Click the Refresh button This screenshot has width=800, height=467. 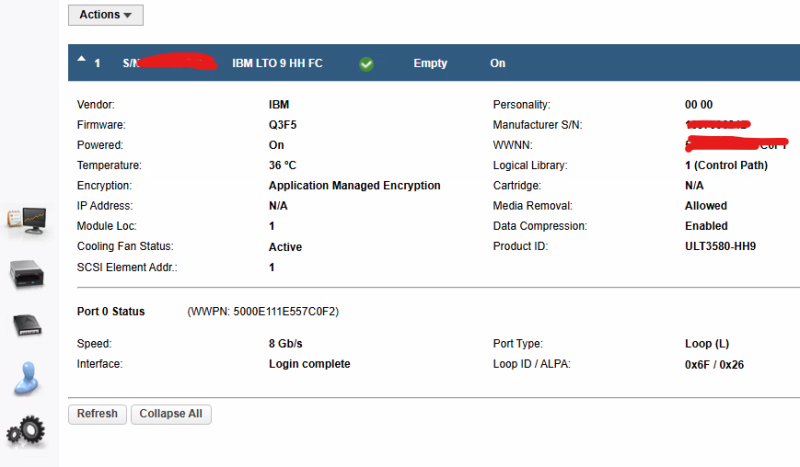[97, 414]
